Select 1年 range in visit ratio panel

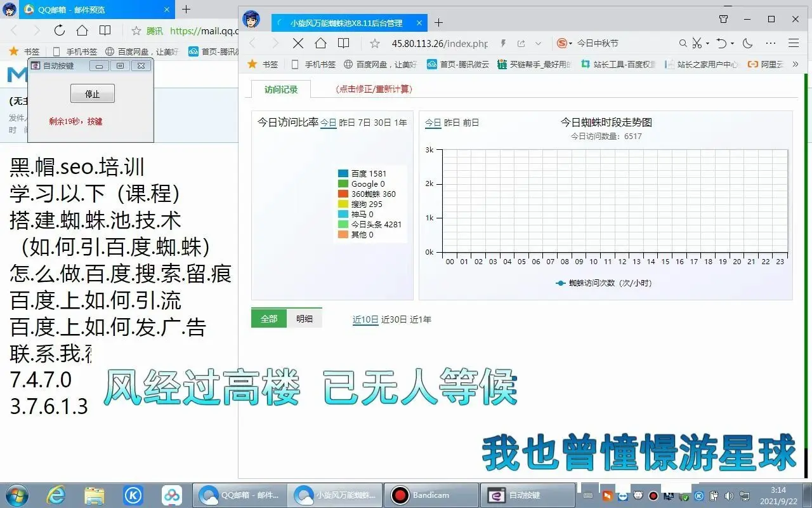400,123
